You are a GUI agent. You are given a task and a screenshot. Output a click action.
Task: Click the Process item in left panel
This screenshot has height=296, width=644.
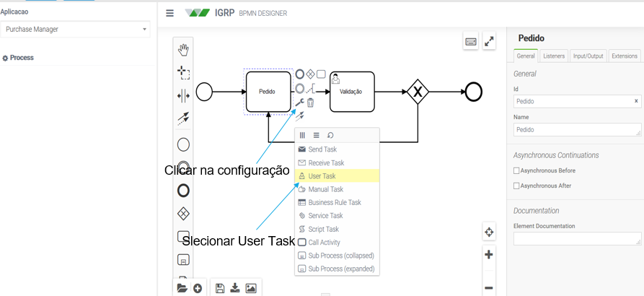(x=17, y=58)
